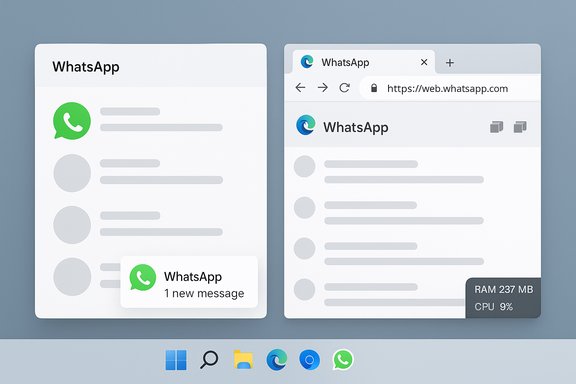Click the lock icon in the address bar
Screen dimensions: 576x384
click(374, 88)
